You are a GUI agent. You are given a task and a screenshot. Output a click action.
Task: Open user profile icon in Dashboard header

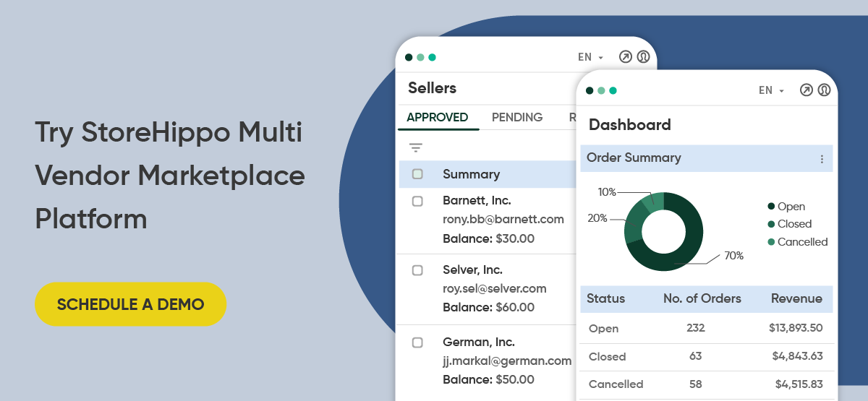point(824,90)
